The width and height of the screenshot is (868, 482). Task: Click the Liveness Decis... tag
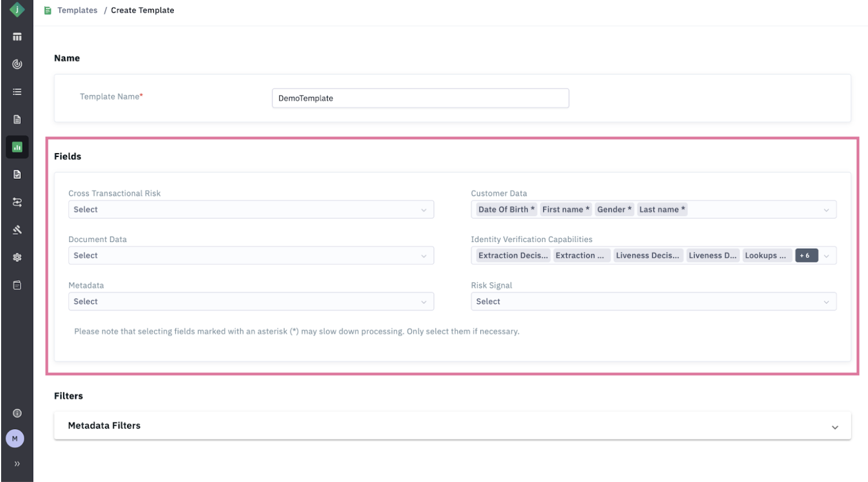click(647, 255)
